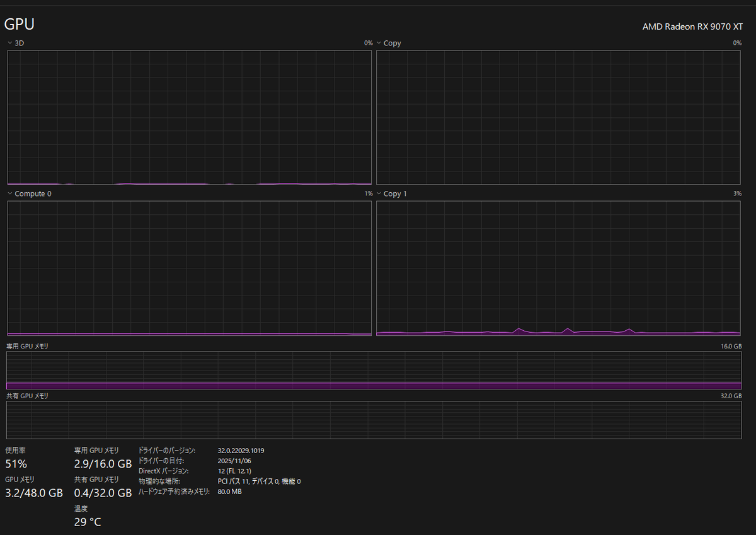The height and width of the screenshot is (535, 756).
Task: Open the 3D engine dropdown chevron
Action: point(9,43)
